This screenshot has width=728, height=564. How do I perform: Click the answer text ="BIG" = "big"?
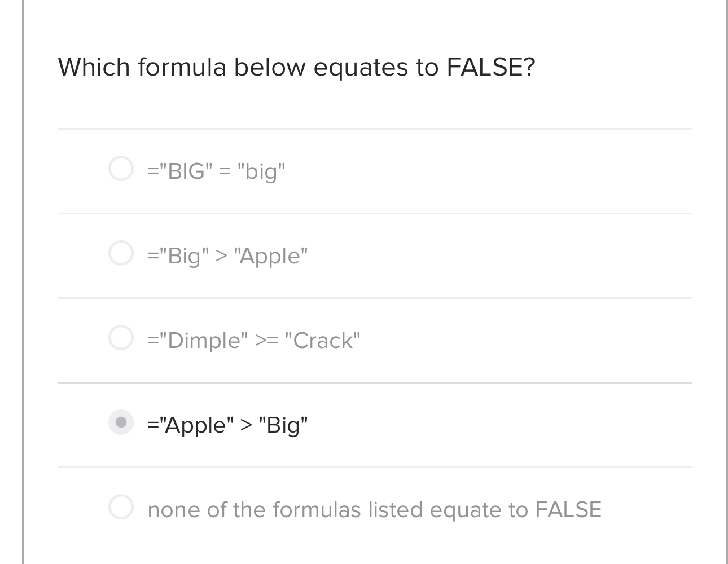216,169
